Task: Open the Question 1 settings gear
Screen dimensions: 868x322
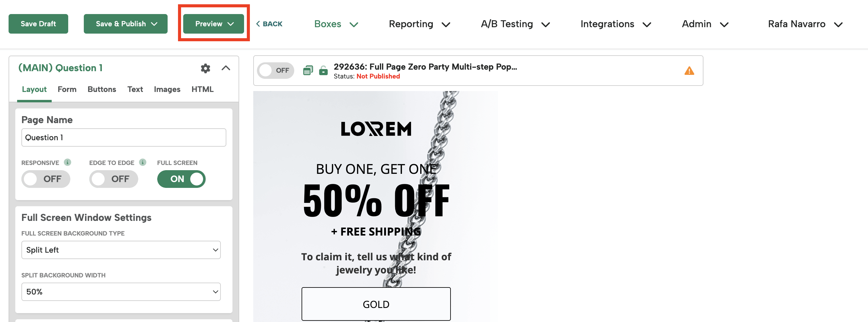Action: coord(205,68)
